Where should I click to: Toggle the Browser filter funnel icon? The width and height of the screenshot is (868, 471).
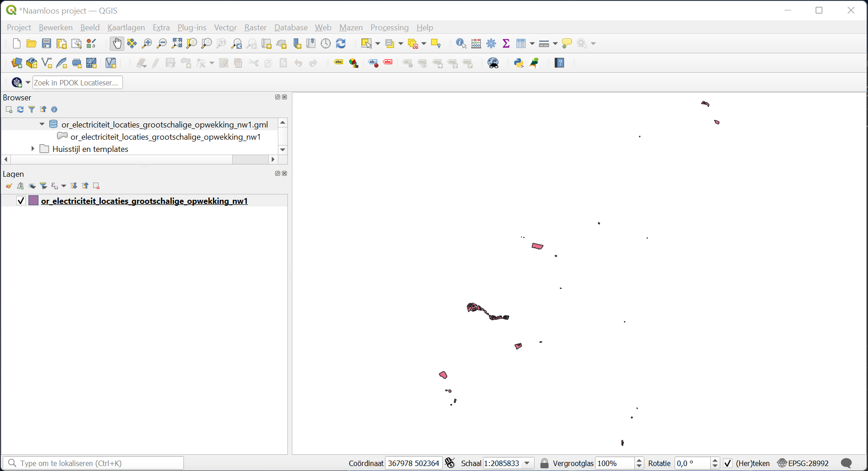coord(32,109)
